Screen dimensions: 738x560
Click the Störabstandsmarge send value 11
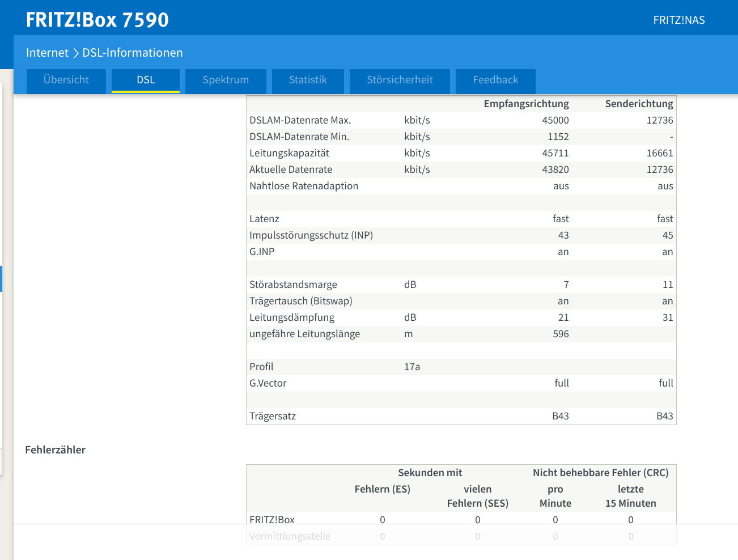(x=668, y=285)
